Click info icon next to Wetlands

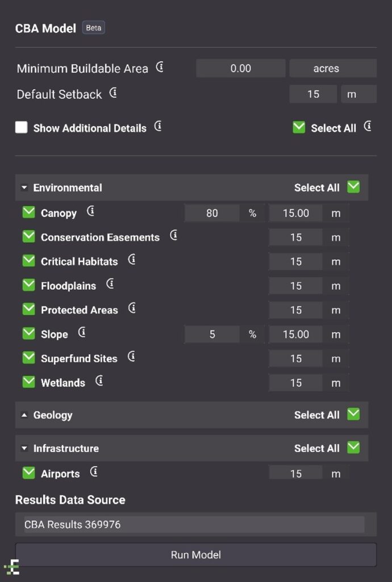99,381
